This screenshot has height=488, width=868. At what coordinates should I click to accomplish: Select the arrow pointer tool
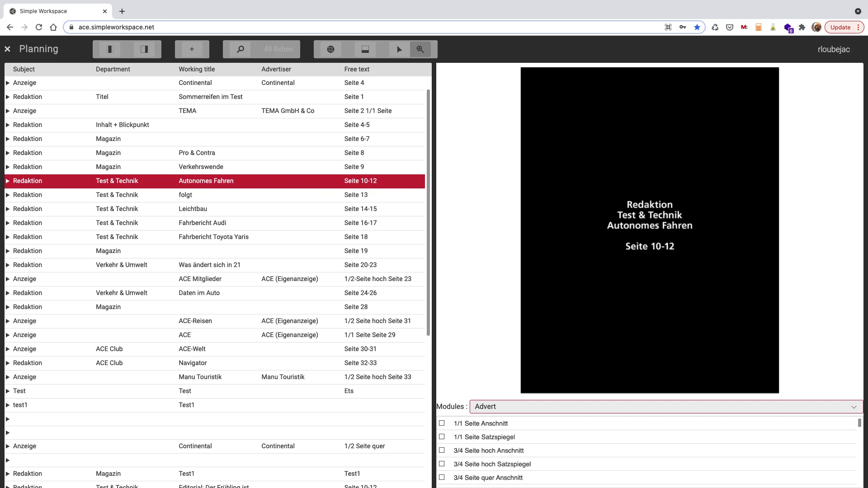coord(399,49)
